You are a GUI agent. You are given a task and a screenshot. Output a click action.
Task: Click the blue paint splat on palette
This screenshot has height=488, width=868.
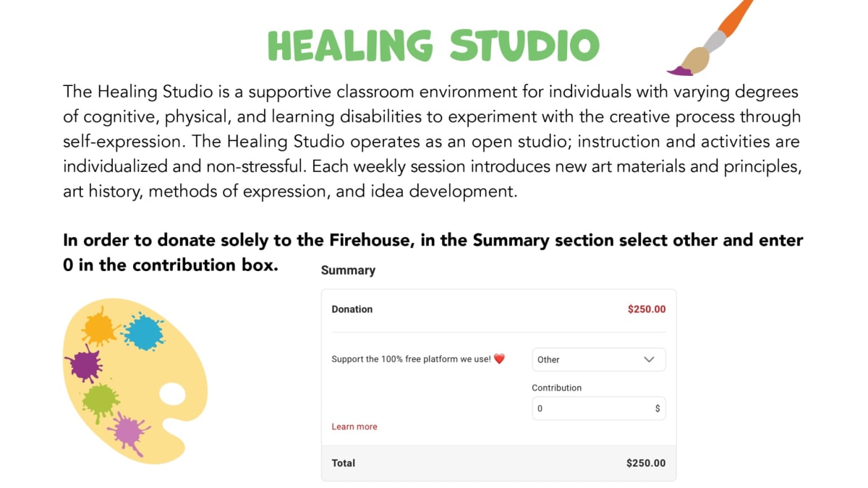click(x=142, y=331)
